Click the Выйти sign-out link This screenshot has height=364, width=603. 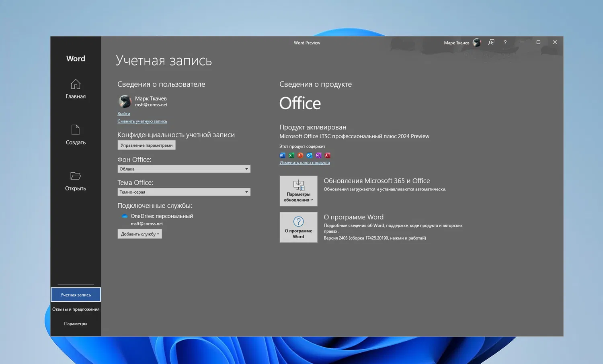124,114
